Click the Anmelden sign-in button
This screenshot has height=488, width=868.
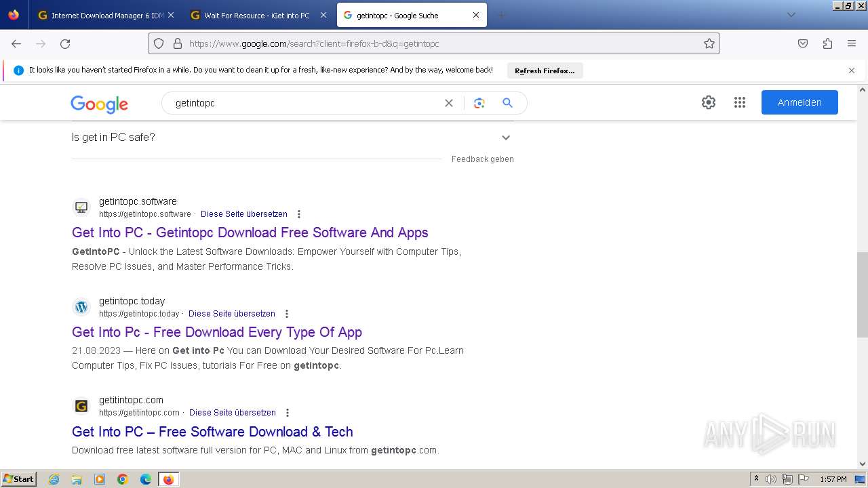800,102
